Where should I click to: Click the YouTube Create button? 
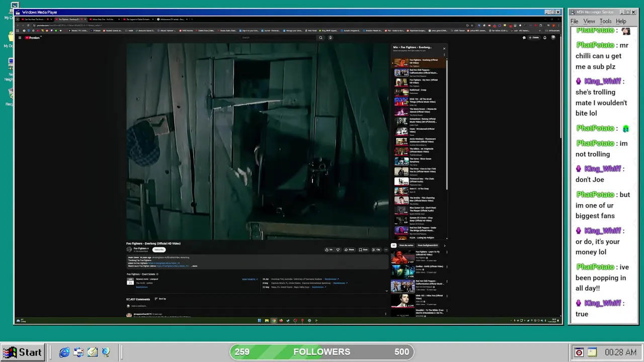click(x=534, y=38)
